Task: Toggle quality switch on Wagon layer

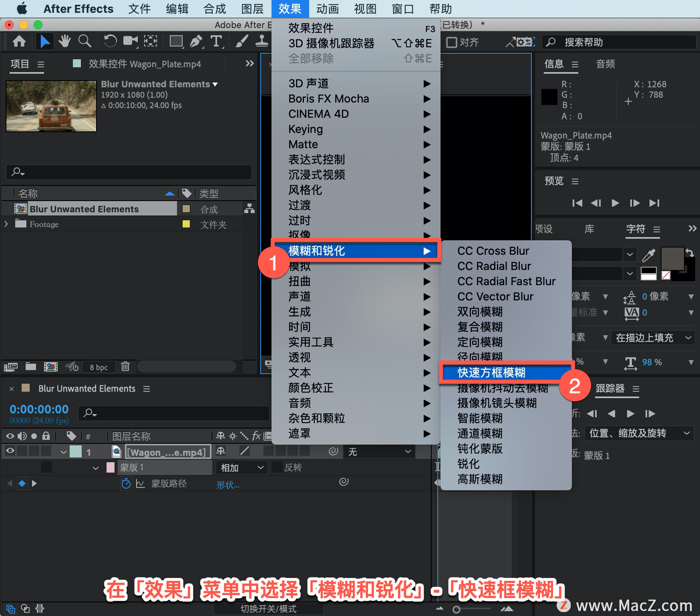Action: [x=245, y=451]
